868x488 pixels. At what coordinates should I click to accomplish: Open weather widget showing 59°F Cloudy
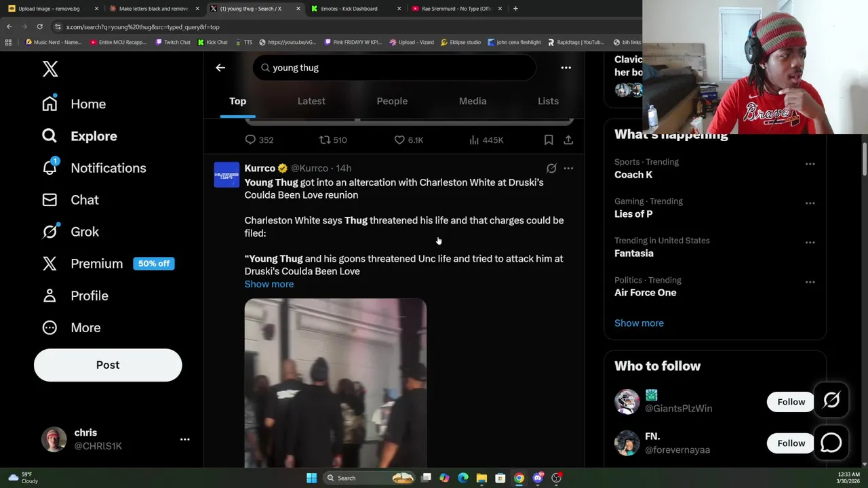[22, 478]
